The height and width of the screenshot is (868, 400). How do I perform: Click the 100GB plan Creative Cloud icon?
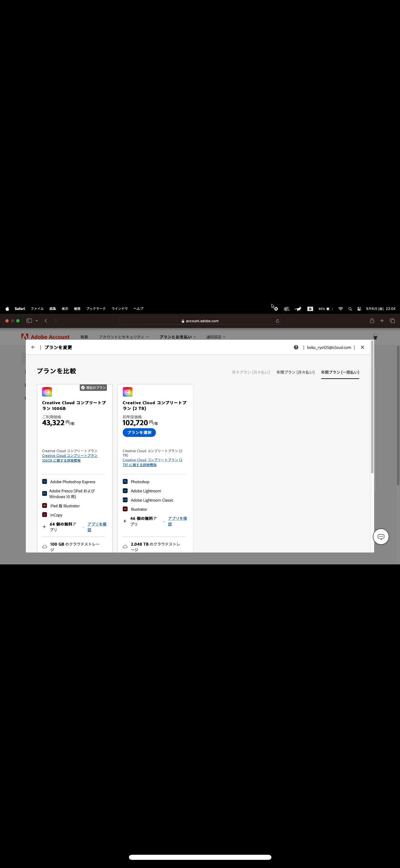(47, 392)
